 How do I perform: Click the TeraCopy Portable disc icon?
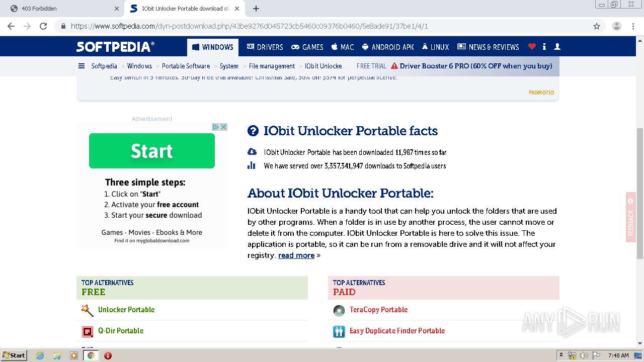[x=339, y=310]
